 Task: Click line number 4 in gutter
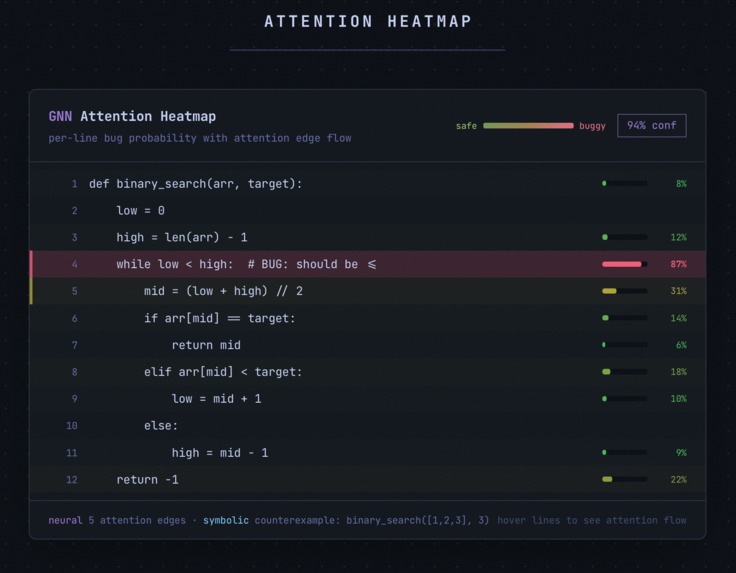74,264
